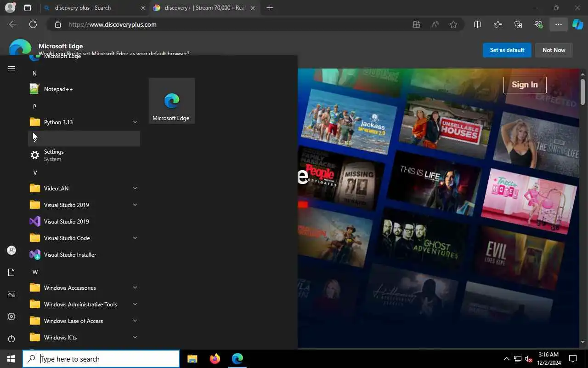Open the This Is Life thumbnail
Image resolution: width=588 pixels, height=368 pixels.
tap(434, 184)
